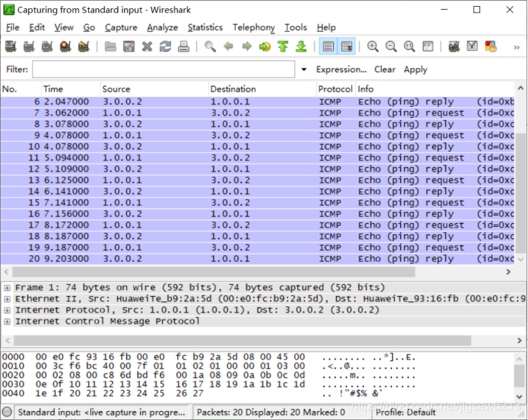The image size is (528, 420).
Task: Close this capture file X icon
Action: [147, 46]
